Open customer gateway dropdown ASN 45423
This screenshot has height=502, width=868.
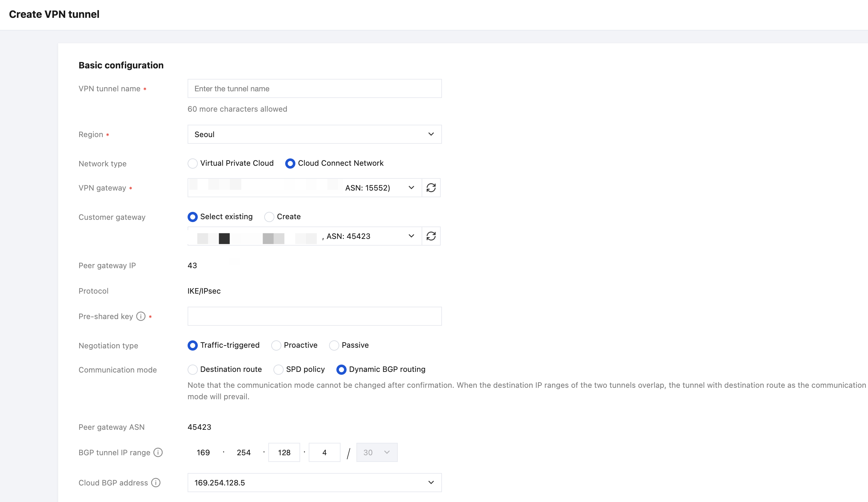(x=305, y=236)
